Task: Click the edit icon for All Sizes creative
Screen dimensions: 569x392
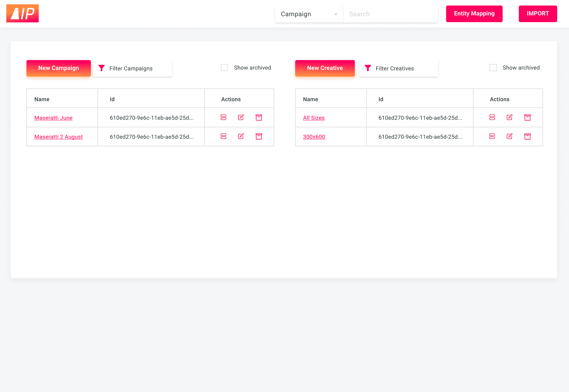Action: (x=509, y=117)
